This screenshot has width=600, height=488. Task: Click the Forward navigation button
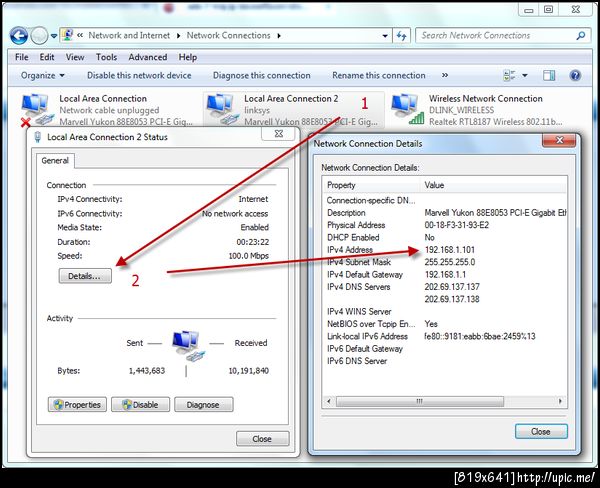click(x=39, y=36)
